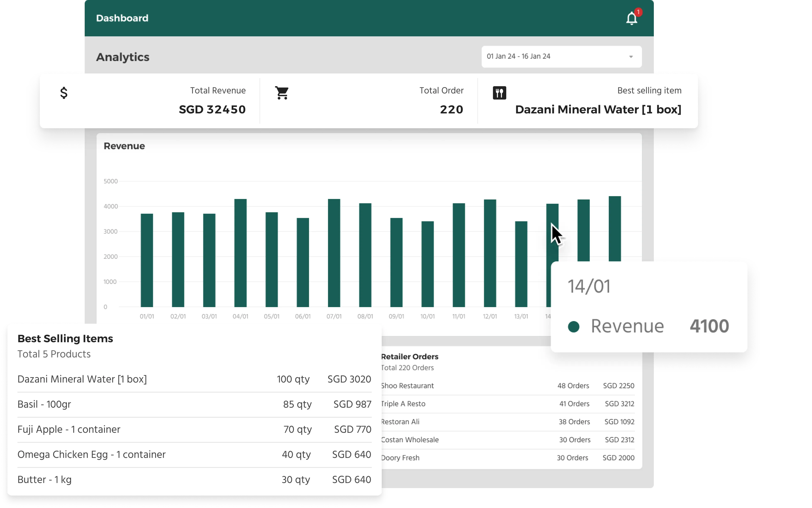
Task: Click the Costan Wholesale retailer row
Action: tap(508, 440)
